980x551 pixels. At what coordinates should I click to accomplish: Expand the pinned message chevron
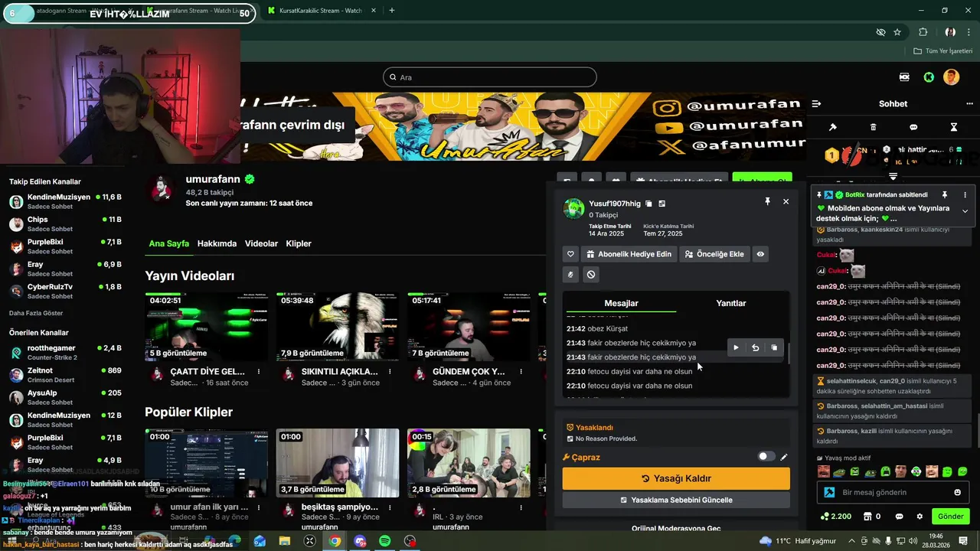tap(965, 211)
